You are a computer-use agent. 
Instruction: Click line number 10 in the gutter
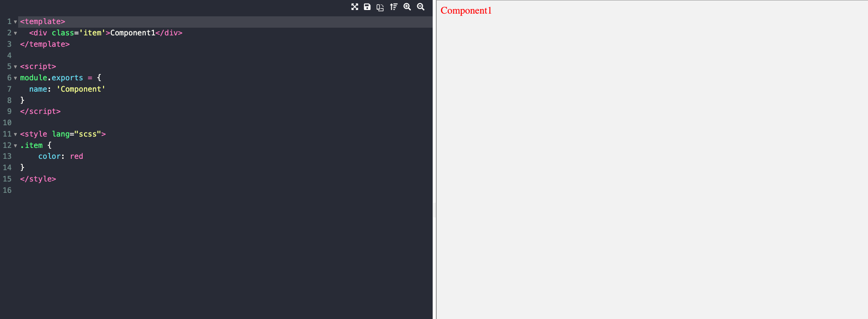pyautogui.click(x=7, y=123)
